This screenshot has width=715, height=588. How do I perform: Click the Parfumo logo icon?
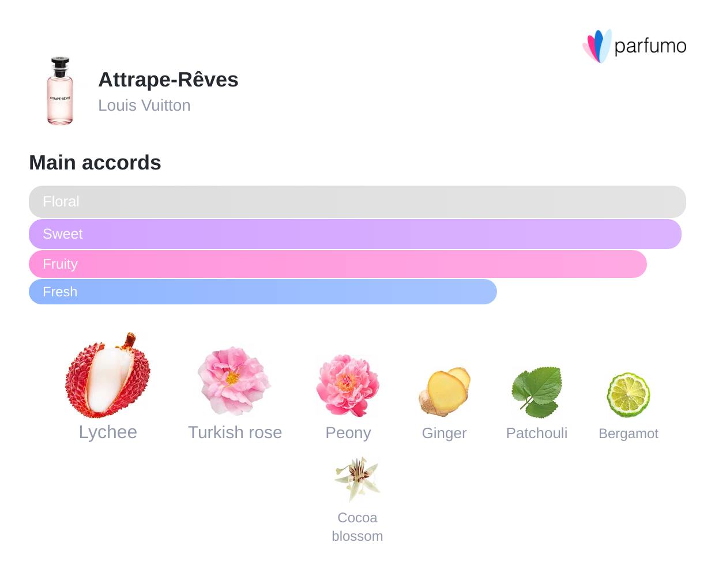point(597,46)
